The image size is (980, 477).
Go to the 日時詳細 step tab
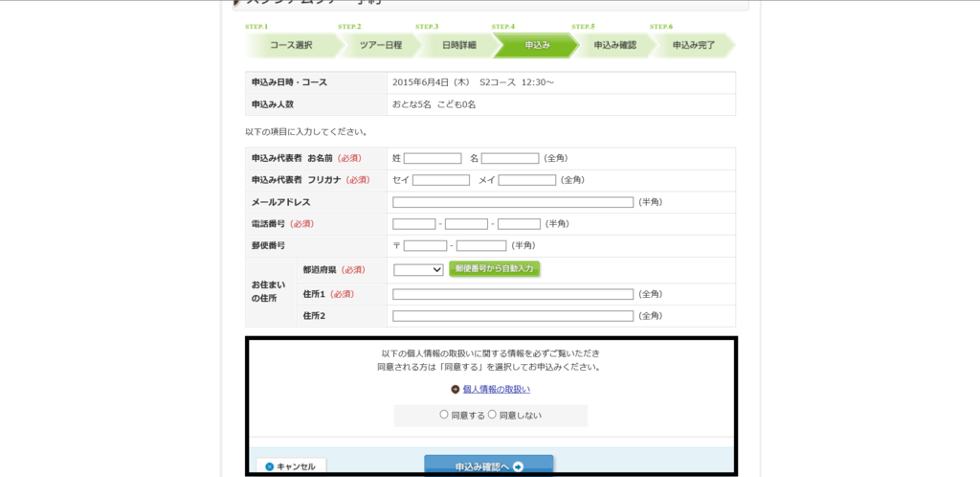click(458, 45)
